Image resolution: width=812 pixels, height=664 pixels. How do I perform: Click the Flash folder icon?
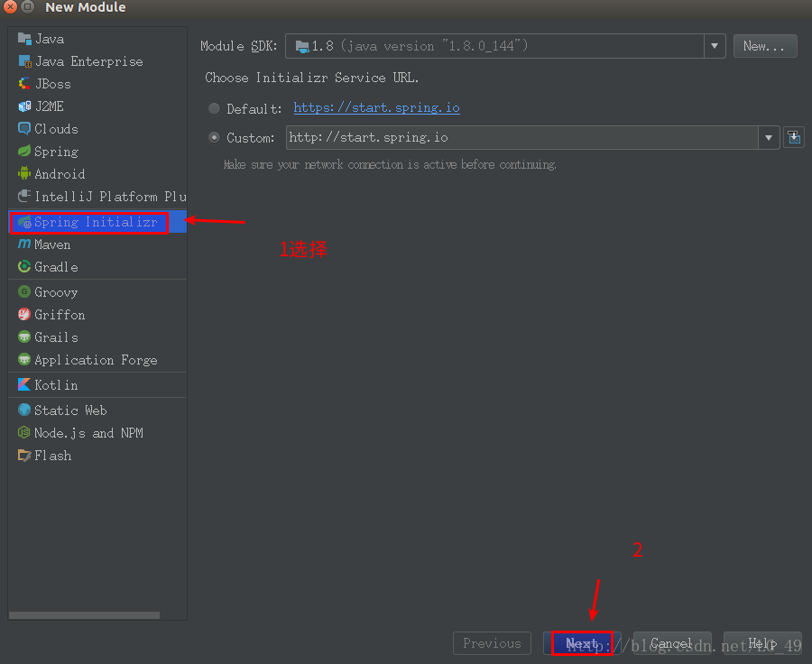24,456
